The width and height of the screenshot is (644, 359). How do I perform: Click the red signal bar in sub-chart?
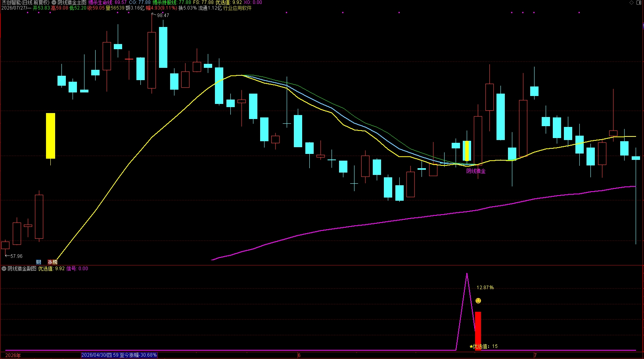coord(478,331)
